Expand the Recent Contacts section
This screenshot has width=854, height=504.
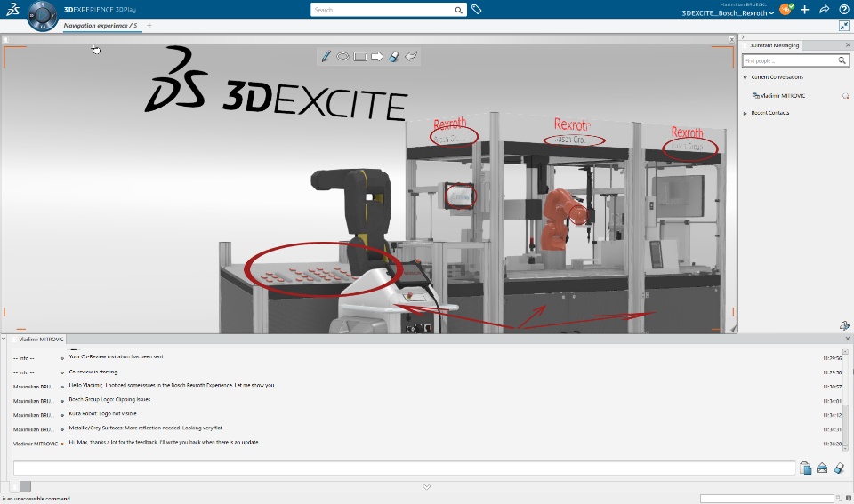tap(745, 113)
